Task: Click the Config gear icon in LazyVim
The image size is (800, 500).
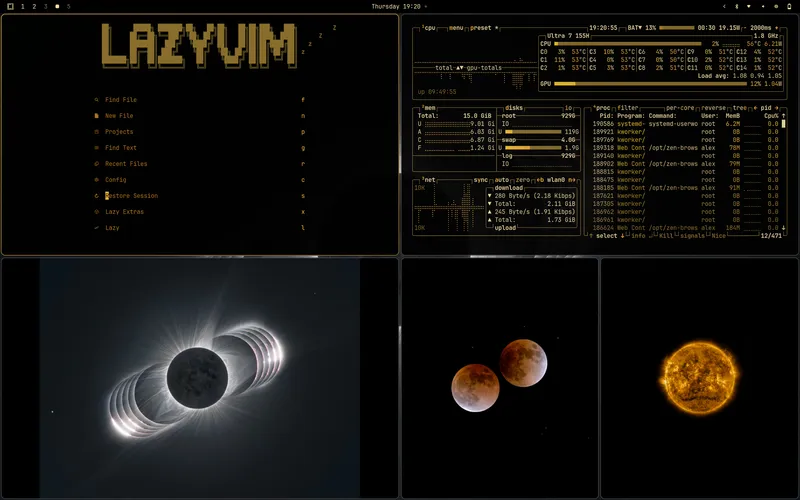Action: 96,180
